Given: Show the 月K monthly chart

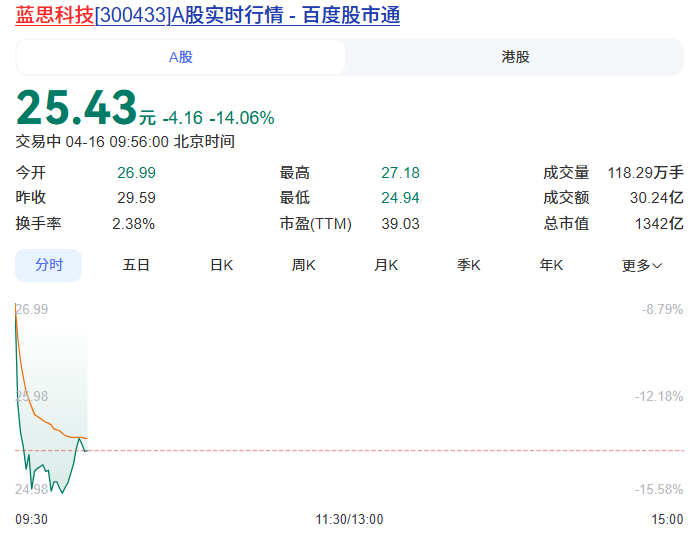Looking at the screenshot, I should (386, 265).
